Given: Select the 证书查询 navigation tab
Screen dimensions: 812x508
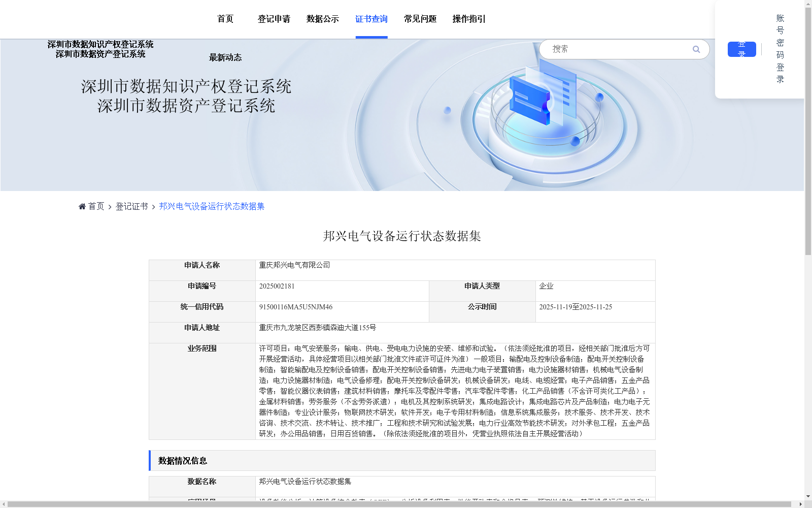Looking at the screenshot, I should 371,19.
